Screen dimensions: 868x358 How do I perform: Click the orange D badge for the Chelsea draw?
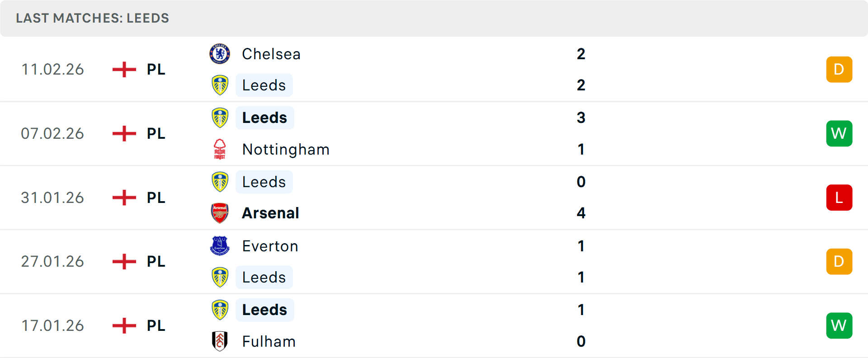click(839, 69)
